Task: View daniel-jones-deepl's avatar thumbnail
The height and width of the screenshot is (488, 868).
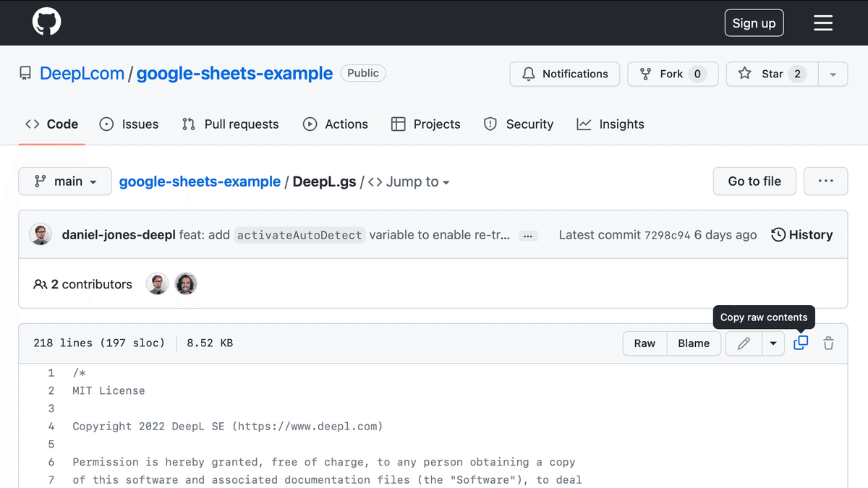Action: coord(41,234)
